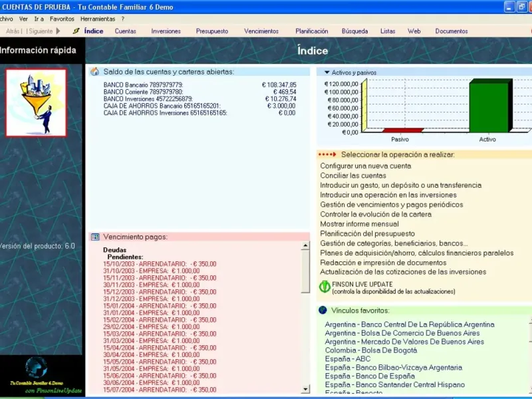The width and height of the screenshot is (532, 399).
Task: Click the scroll down arrow in Vencimiento pagos
Action: (305, 389)
